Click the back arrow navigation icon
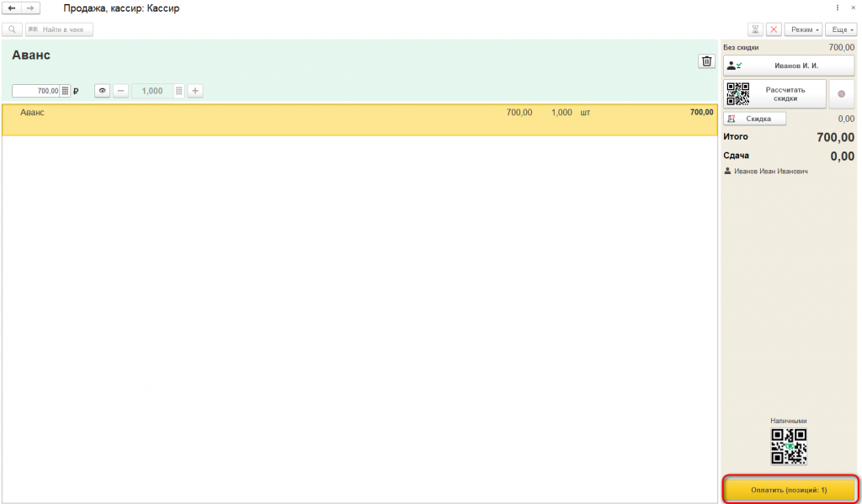862x504 pixels. (12, 8)
